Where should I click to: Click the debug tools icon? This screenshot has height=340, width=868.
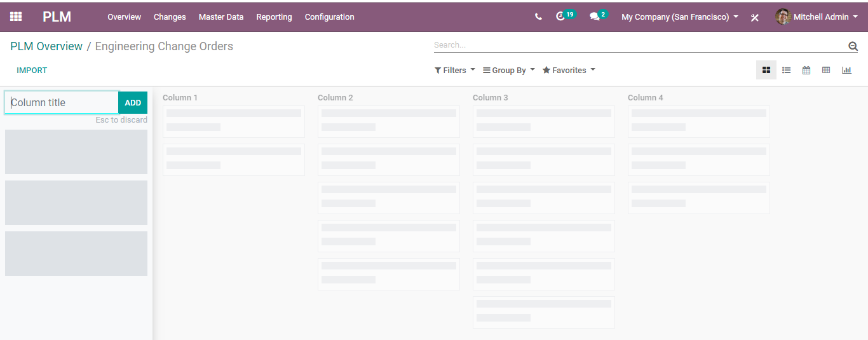click(x=755, y=17)
